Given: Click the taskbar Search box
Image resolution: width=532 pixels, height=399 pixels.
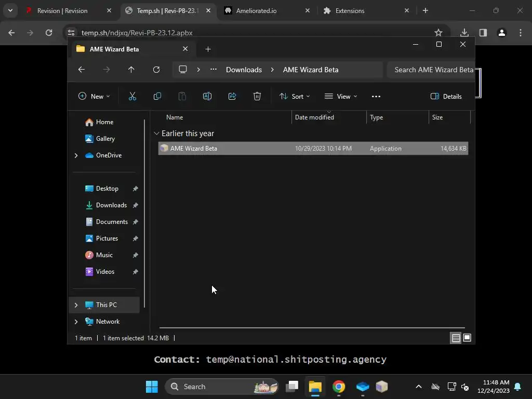Looking at the screenshot, I should click(222, 387).
